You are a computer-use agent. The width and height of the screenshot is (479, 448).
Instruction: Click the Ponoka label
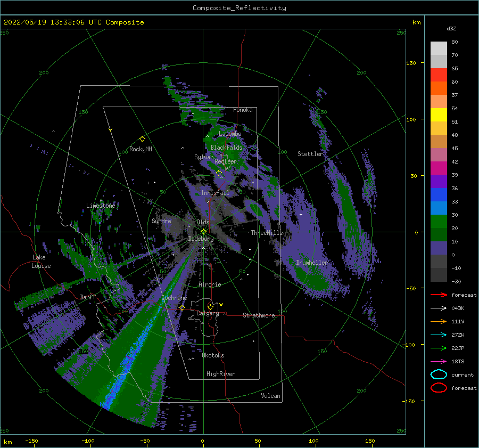point(243,110)
